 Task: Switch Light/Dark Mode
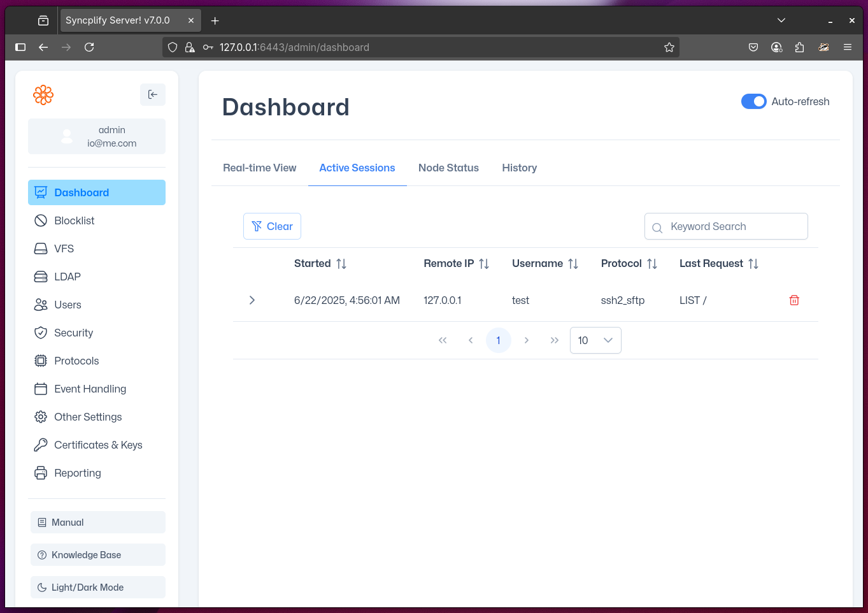pyautogui.click(x=98, y=588)
